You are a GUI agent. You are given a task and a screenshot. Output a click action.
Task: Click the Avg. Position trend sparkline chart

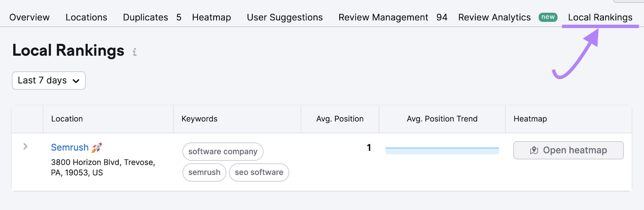pyautogui.click(x=442, y=151)
